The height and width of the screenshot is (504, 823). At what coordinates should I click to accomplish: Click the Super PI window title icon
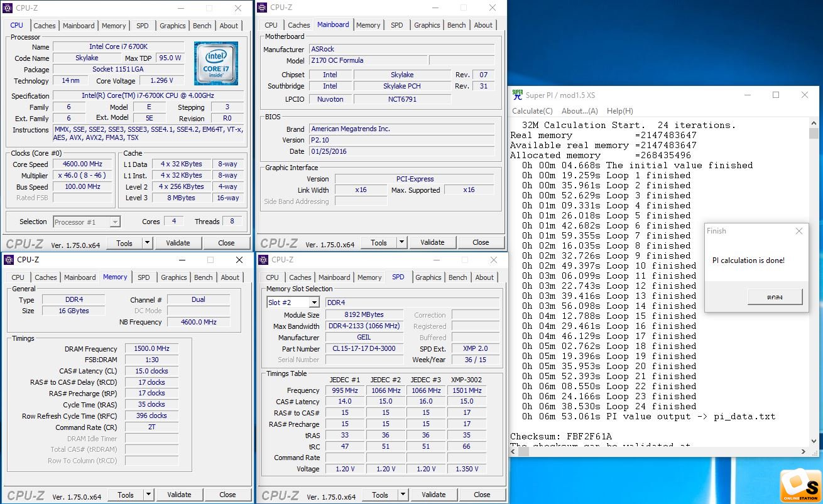pyautogui.click(x=518, y=95)
